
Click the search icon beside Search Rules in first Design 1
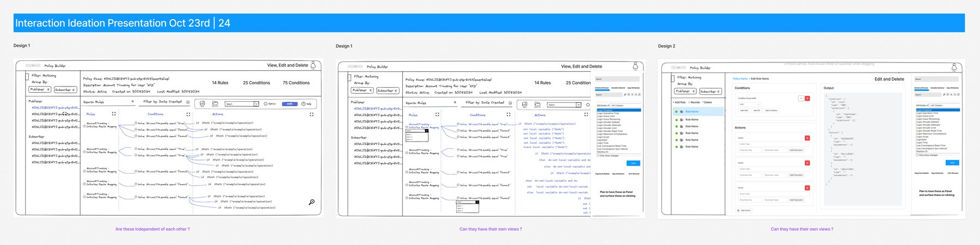[133, 101]
